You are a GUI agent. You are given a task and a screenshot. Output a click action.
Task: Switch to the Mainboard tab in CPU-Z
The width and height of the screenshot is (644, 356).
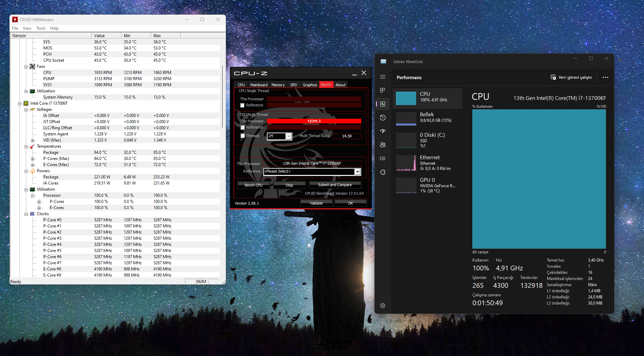point(259,85)
